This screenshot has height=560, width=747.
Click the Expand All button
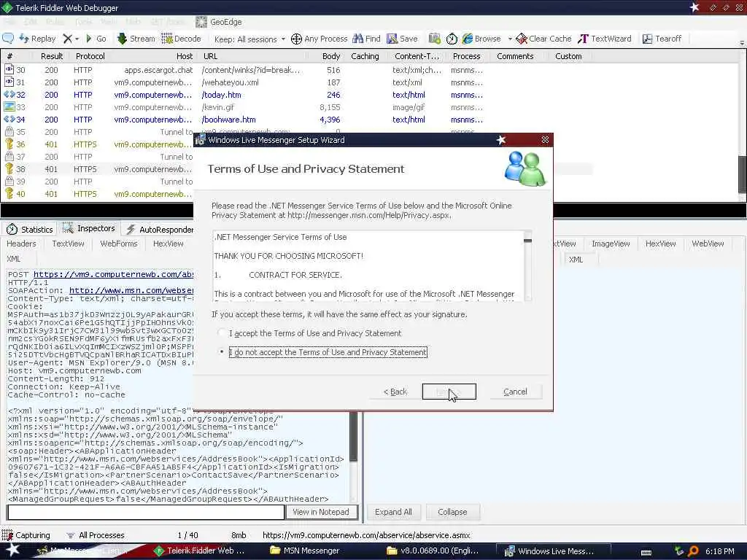[x=393, y=512]
